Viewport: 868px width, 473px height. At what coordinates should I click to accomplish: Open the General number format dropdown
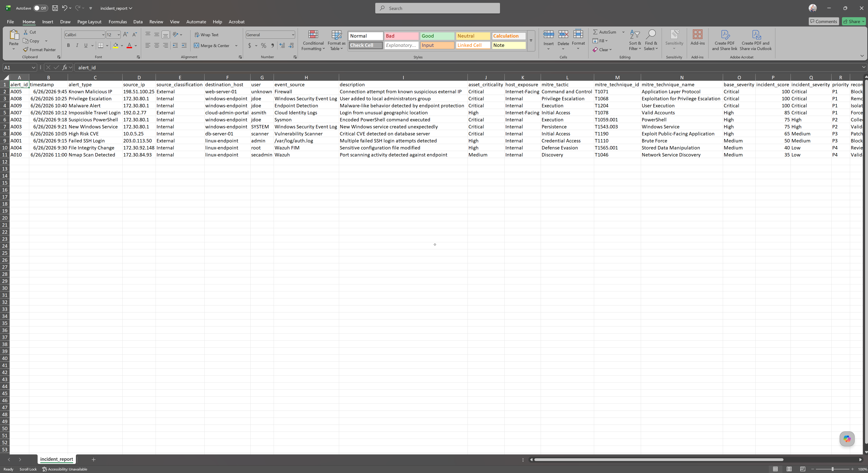point(293,35)
